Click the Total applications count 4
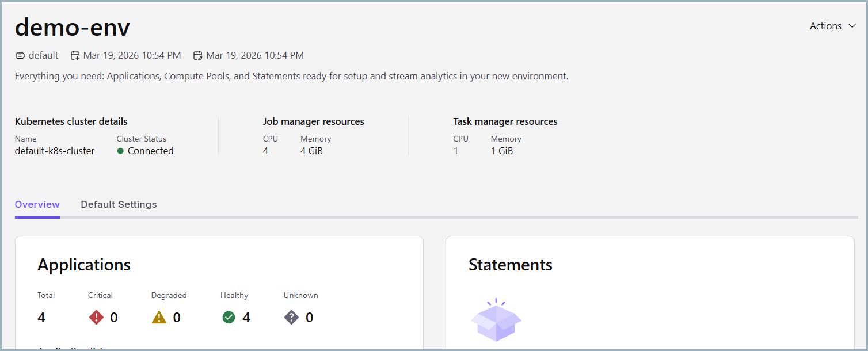 (41, 318)
